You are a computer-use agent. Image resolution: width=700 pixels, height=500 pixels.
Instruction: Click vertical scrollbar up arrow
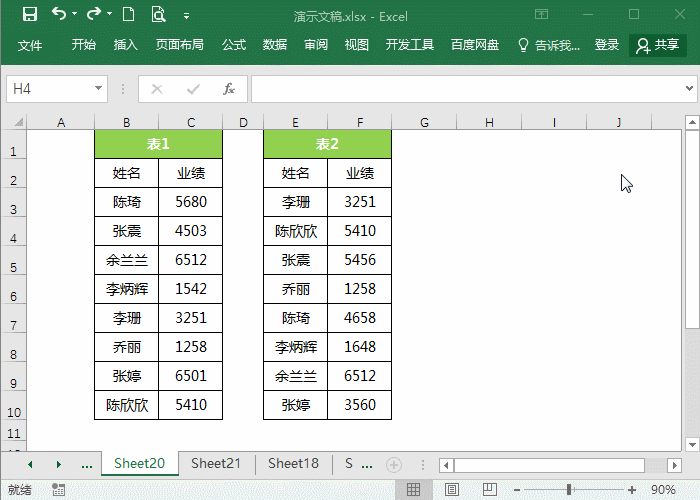pyautogui.click(x=692, y=122)
